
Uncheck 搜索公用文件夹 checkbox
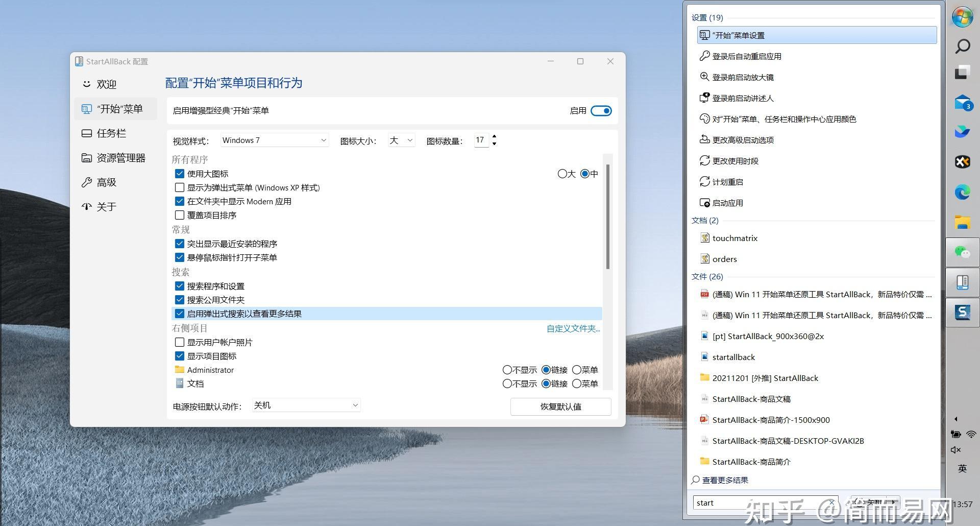point(180,300)
